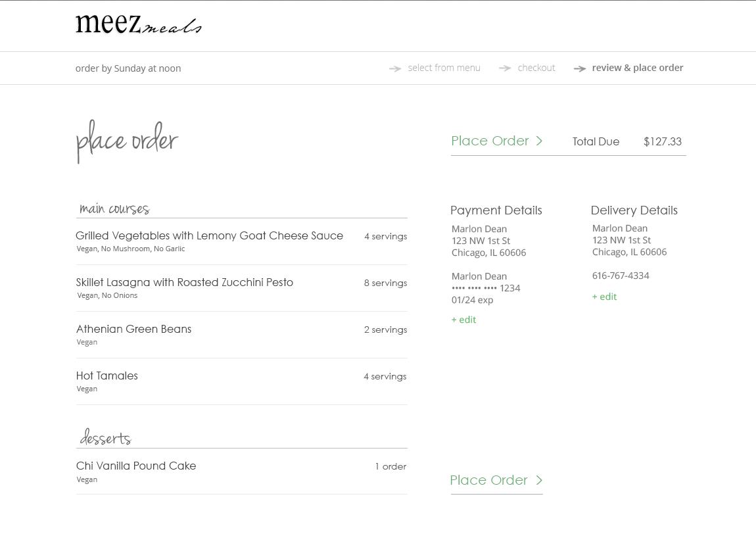
Task: Click arrow icon before select from menu
Action: 395,68
